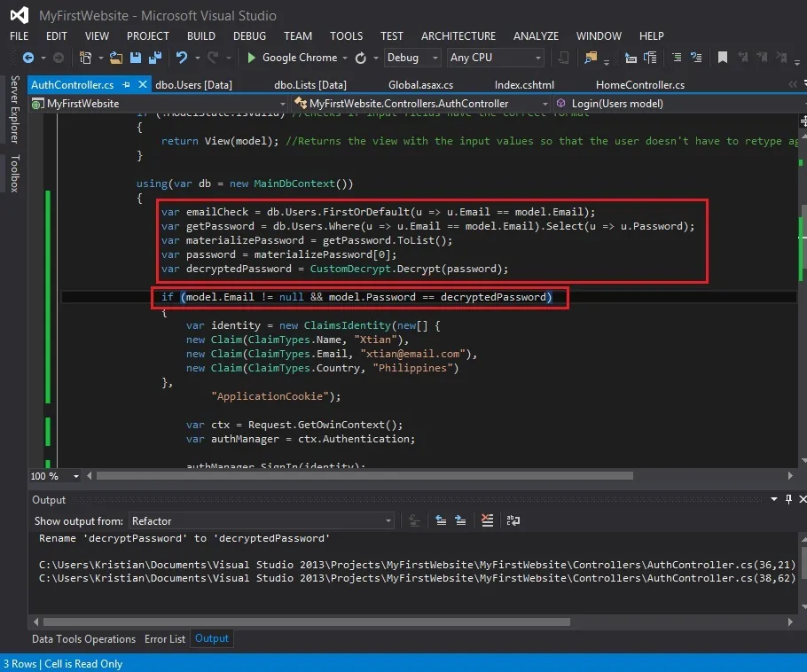This screenshot has width=807, height=672.
Task: Open the AuthController class navigation dropdown
Action: click(x=420, y=104)
